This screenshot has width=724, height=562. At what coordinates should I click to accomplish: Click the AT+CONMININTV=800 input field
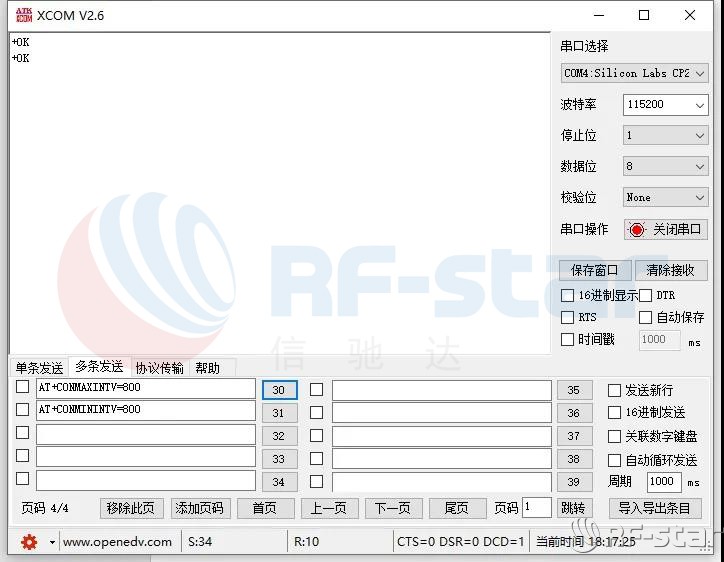click(146, 410)
